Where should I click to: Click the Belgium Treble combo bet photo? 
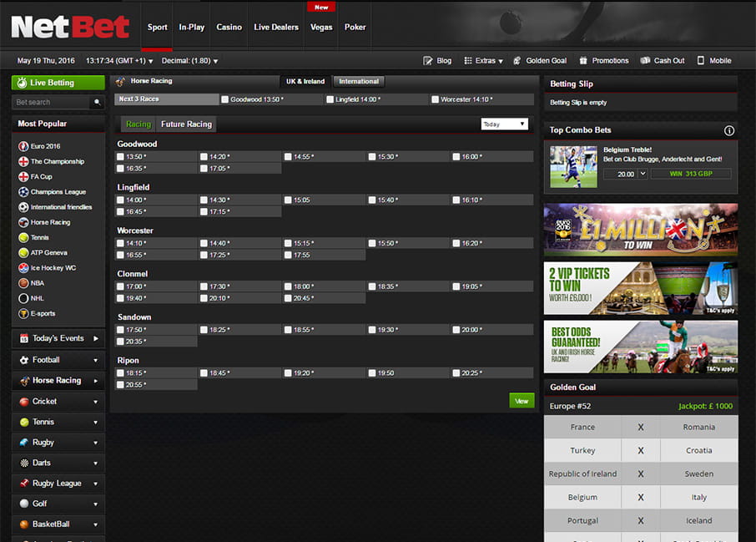coord(573,167)
